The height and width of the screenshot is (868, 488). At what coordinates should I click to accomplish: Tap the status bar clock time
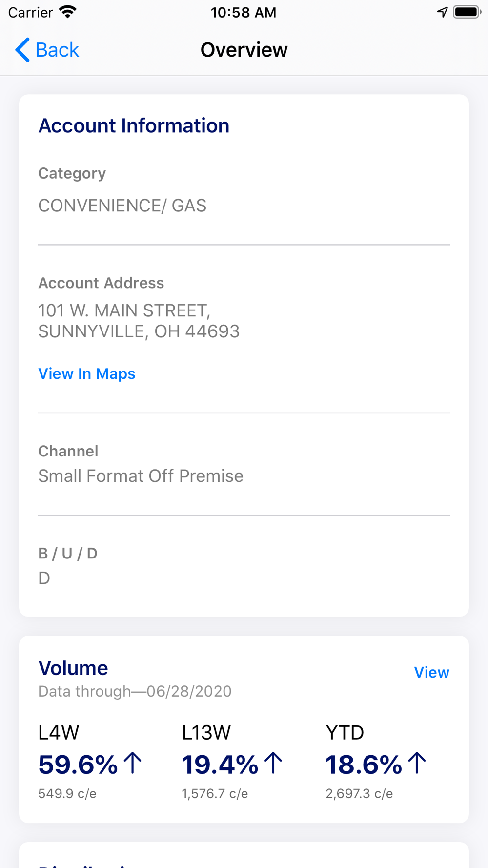pos(244,12)
